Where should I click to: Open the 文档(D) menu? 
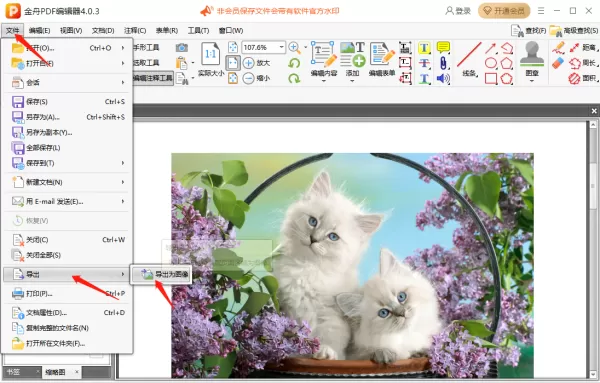[103, 31]
